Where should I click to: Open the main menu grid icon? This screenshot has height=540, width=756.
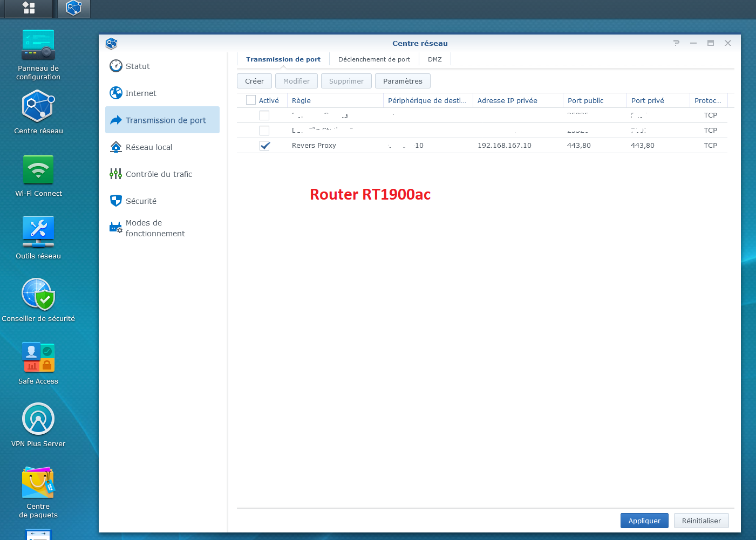(x=29, y=8)
